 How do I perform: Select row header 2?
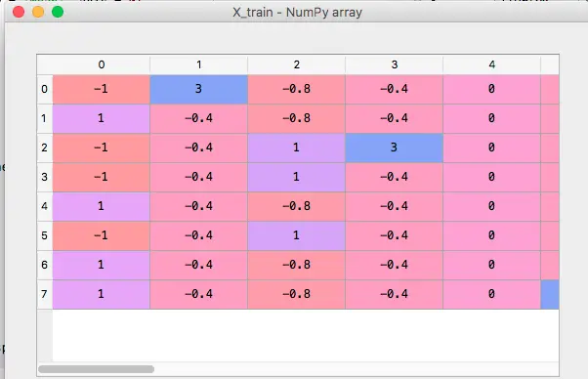(x=45, y=147)
